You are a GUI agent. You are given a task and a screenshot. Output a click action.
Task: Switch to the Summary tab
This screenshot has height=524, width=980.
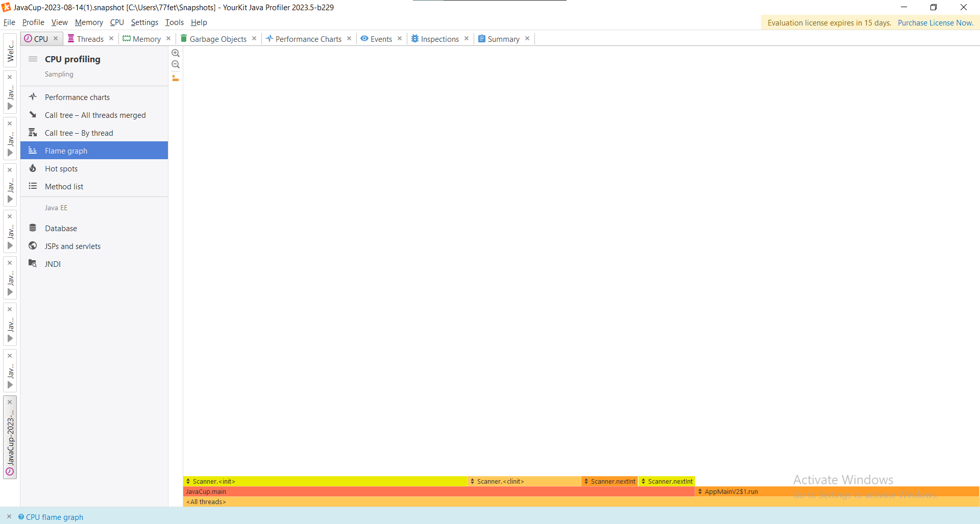pyautogui.click(x=503, y=39)
